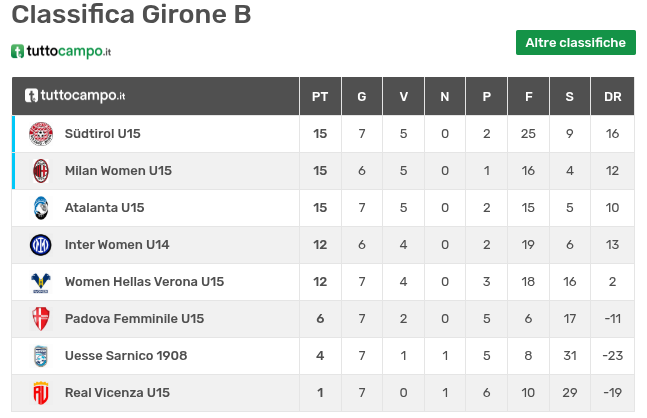
Task: Click the Atalanta U15 team crest
Action: [x=40, y=208]
